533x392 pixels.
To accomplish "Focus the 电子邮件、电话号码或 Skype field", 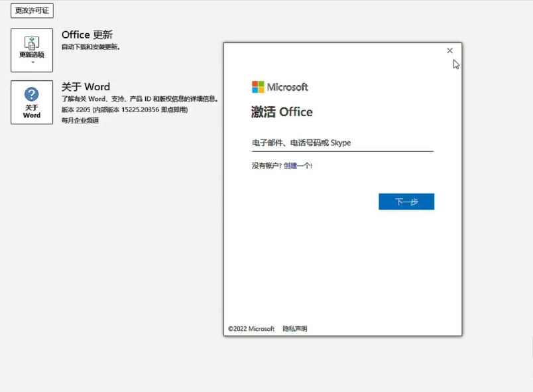I will pyautogui.click(x=341, y=143).
